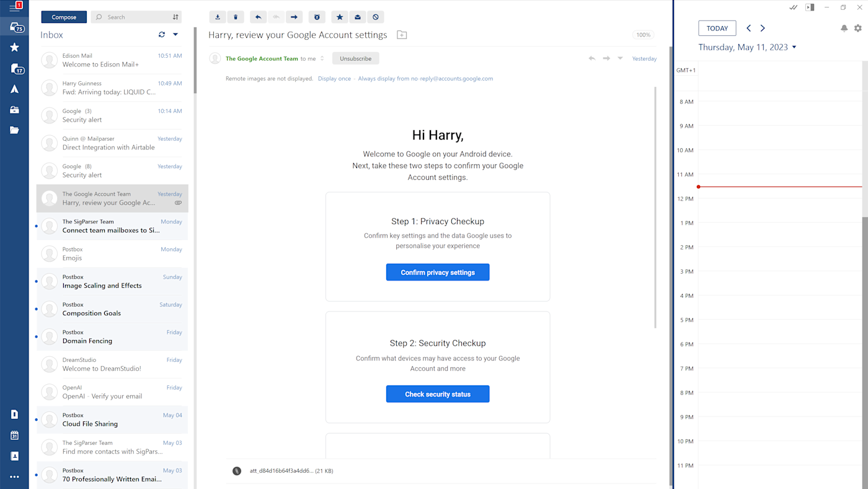Click the small forward arrow in message header

pos(606,58)
